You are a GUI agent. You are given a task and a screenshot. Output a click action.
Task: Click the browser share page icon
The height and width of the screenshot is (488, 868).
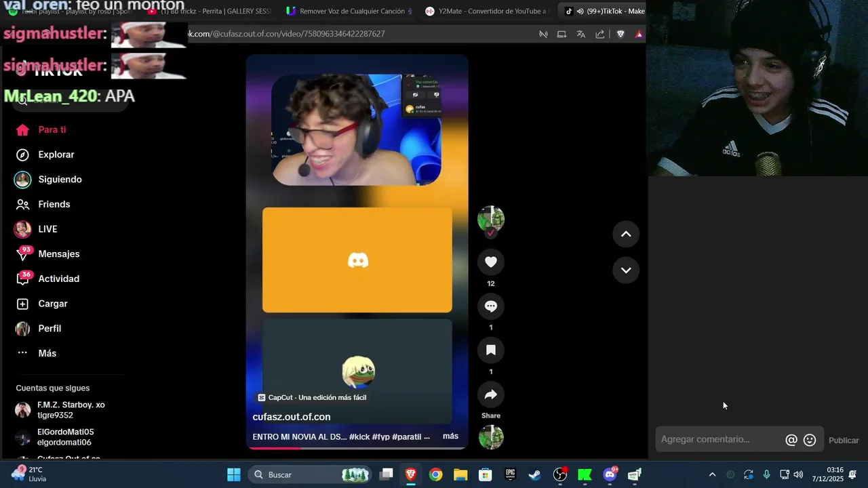pyautogui.click(x=600, y=34)
